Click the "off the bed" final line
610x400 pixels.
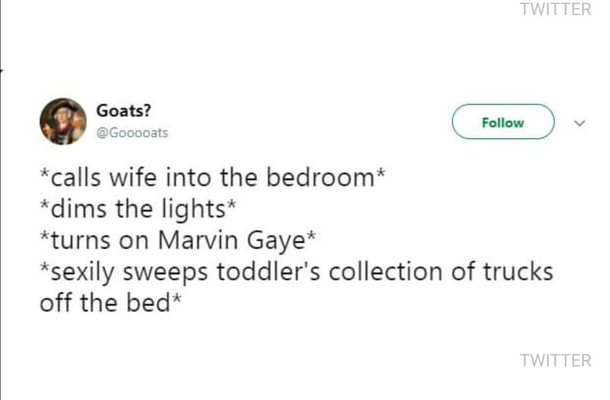[x=110, y=302]
